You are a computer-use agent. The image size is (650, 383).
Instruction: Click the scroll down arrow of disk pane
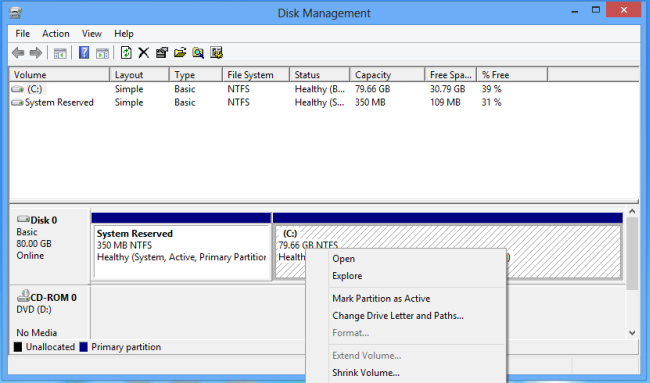[632, 332]
